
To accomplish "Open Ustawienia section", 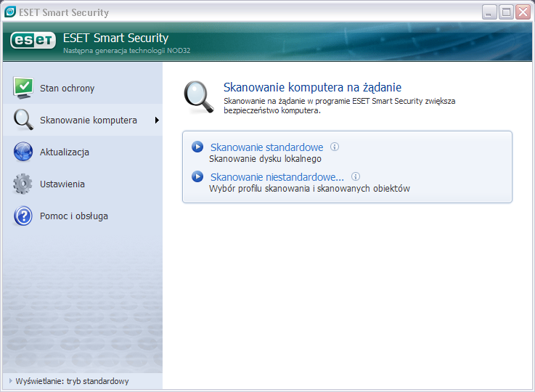I will pyautogui.click(x=83, y=184).
